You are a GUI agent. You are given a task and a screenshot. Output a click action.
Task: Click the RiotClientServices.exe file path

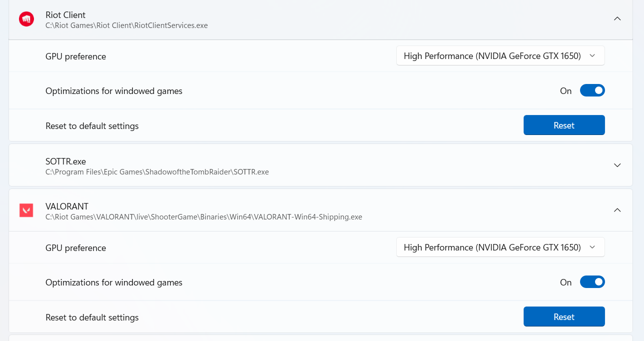pyautogui.click(x=126, y=25)
